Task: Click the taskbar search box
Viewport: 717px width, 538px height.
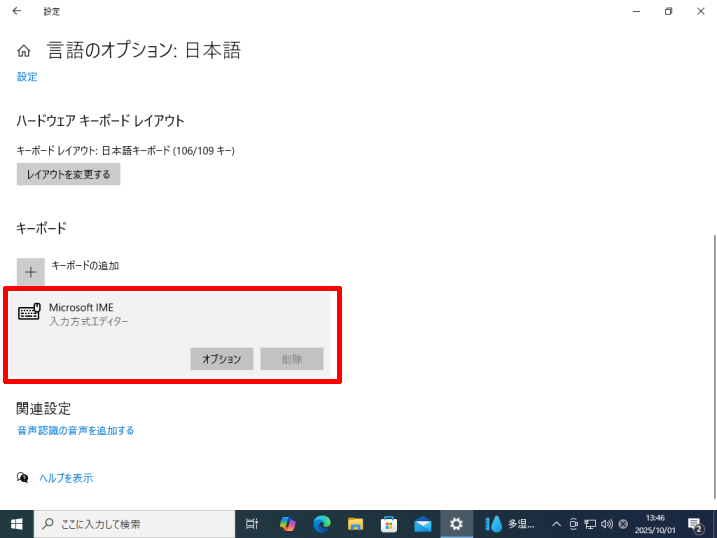Action: coord(135,523)
